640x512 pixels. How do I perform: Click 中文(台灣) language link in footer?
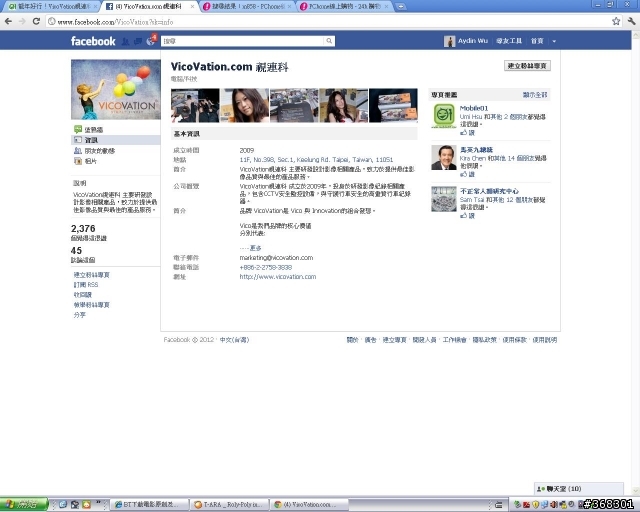(x=234, y=340)
